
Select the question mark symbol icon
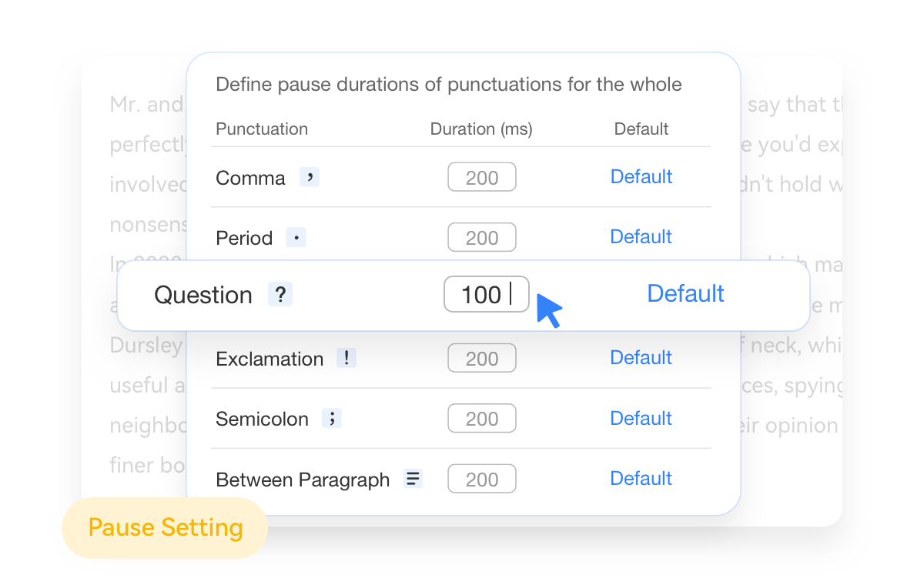(x=280, y=294)
